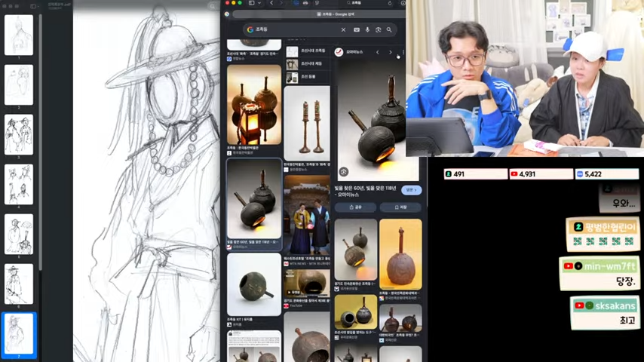Click the Lens icon on the preview image
644x362 pixels.
[x=344, y=172]
